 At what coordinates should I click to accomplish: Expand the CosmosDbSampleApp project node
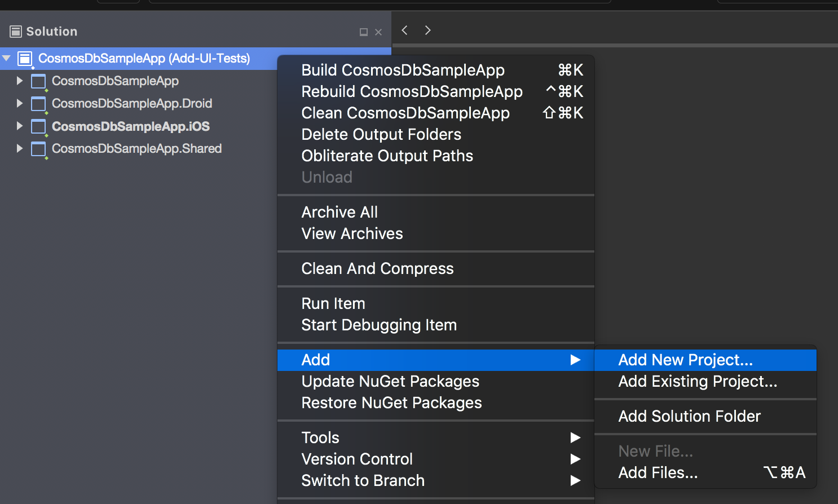[19, 81]
